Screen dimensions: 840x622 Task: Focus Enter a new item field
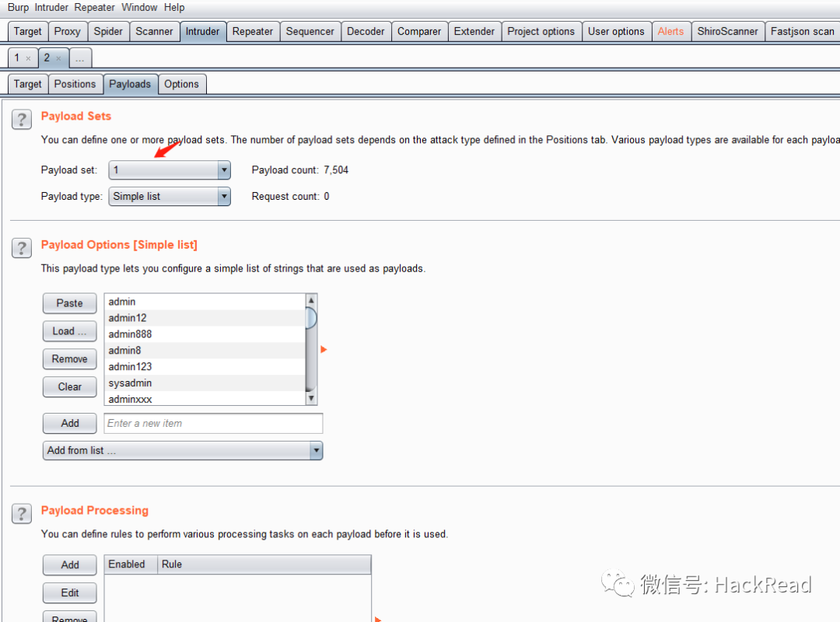click(213, 423)
